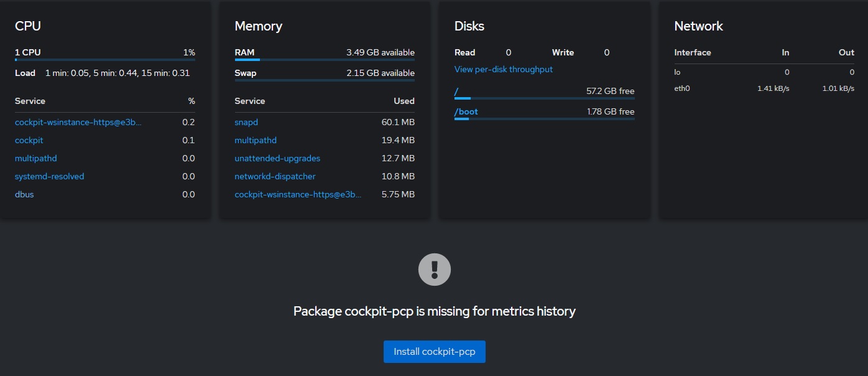
Task: Select unattended-upgrades in Memory card
Action: pos(277,158)
